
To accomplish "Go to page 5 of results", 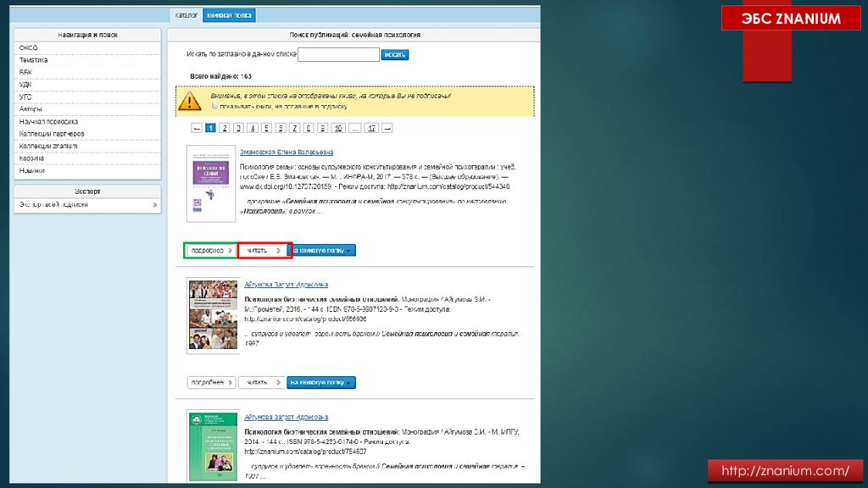I will 266,129.
